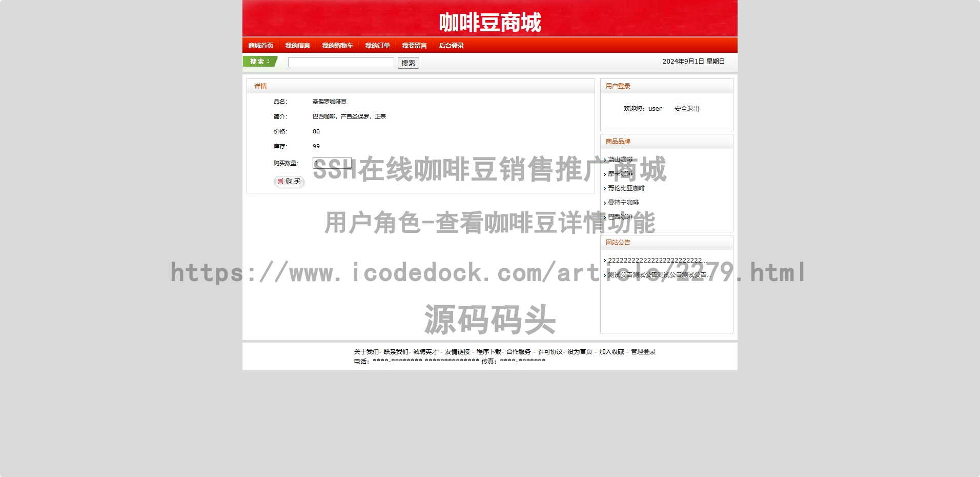Click the 许可协议 footer link
Viewport: 980px width, 477px height.
(x=550, y=352)
